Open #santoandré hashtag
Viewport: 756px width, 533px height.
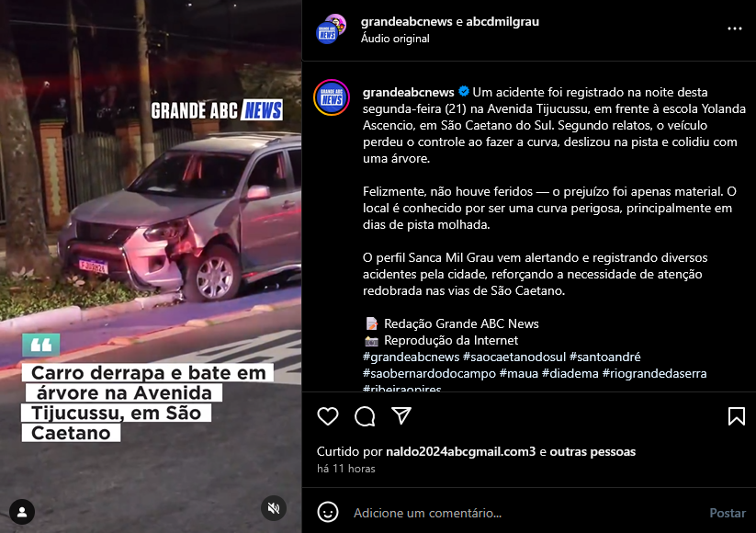coord(605,357)
